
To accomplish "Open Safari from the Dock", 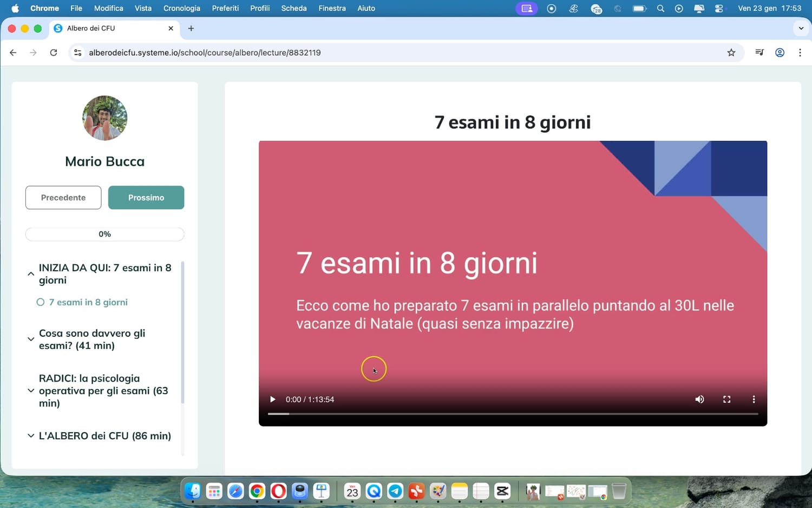I will point(235,491).
